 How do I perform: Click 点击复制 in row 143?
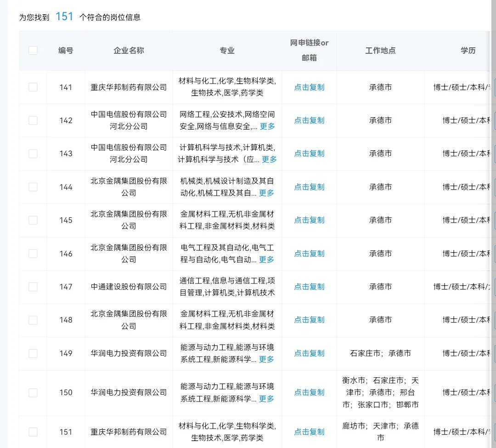[x=310, y=153]
